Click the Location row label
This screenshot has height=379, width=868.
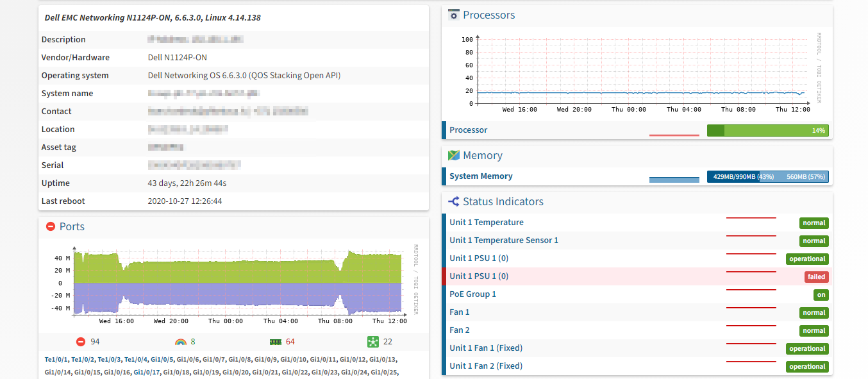click(x=58, y=129)
